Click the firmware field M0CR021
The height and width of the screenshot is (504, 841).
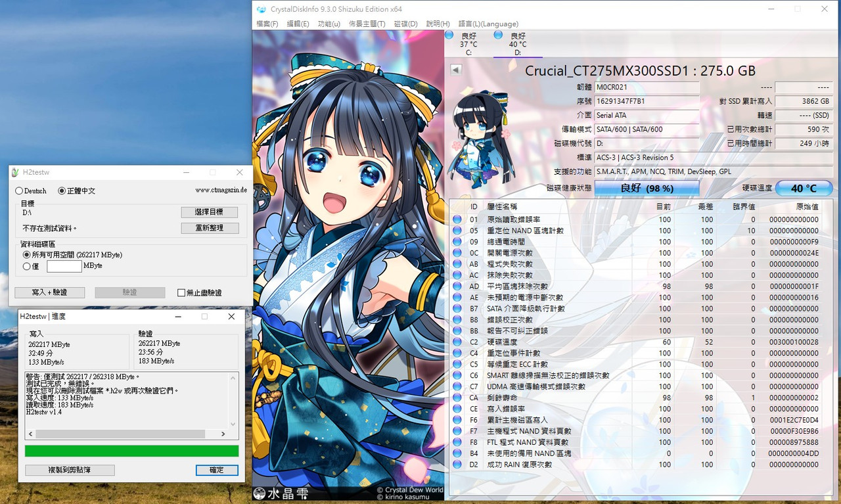[647, 87]
